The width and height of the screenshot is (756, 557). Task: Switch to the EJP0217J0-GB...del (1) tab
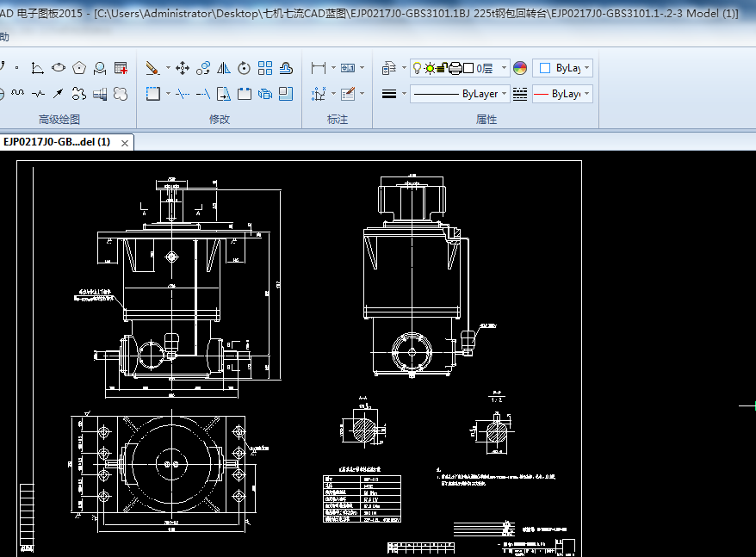57,142
